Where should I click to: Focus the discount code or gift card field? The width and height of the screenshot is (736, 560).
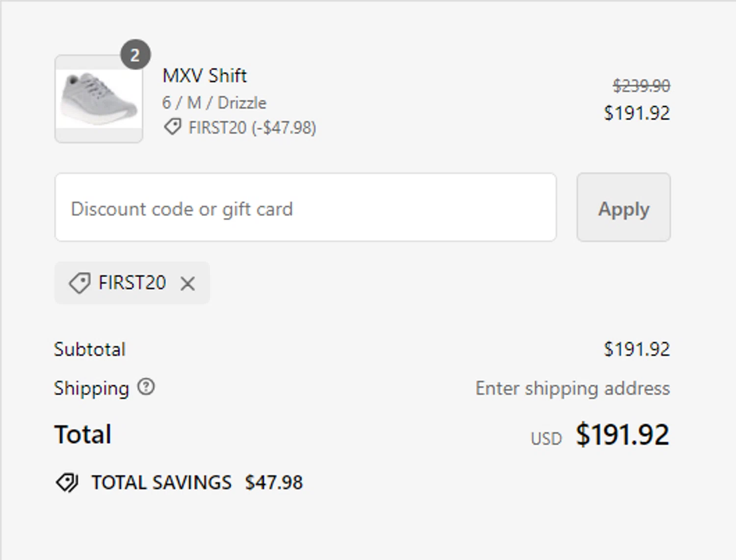306,207
